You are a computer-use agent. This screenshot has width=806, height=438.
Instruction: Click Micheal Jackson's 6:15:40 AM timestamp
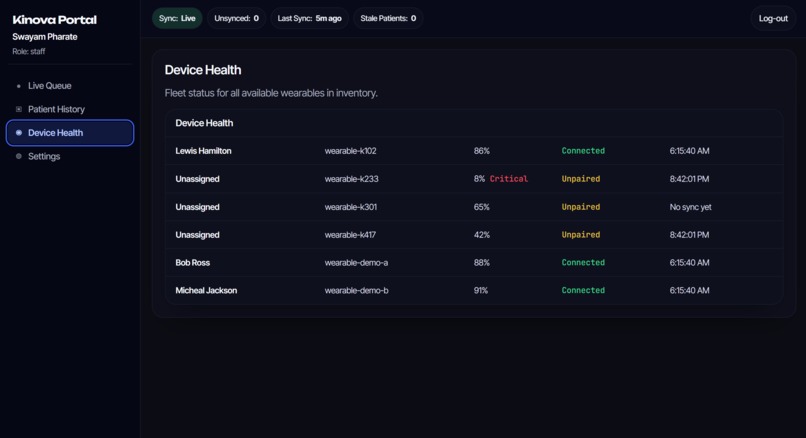tap(689, 290)
